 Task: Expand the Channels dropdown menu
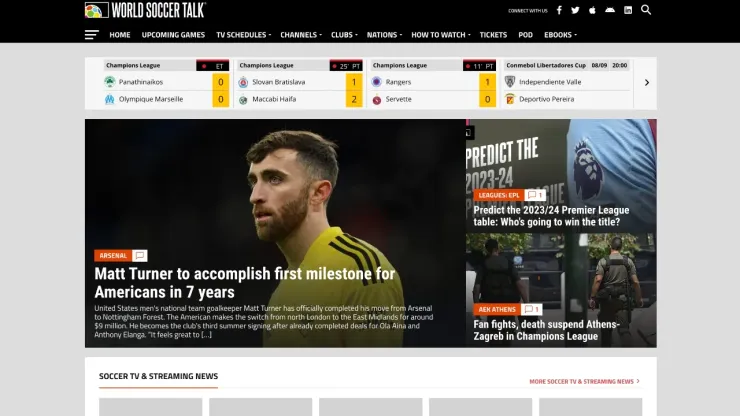click(x=301, y=35)
